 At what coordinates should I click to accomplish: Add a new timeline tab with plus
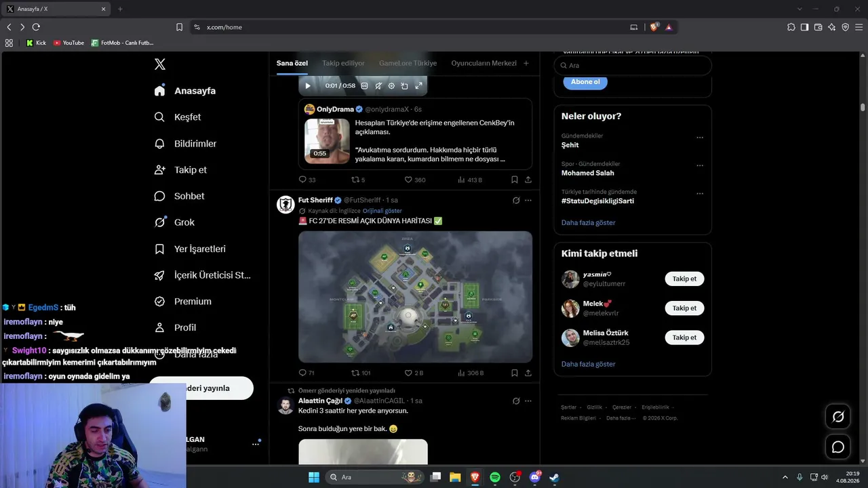[526, 63]
